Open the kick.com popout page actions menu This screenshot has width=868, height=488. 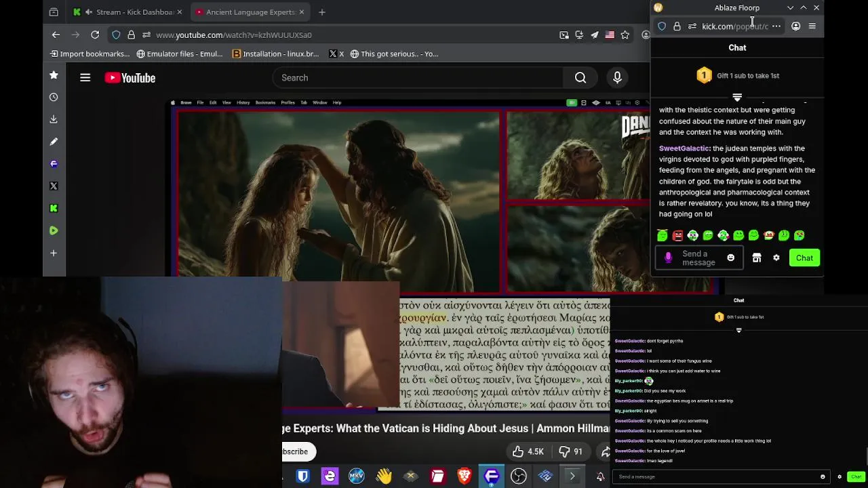(776, 26)
